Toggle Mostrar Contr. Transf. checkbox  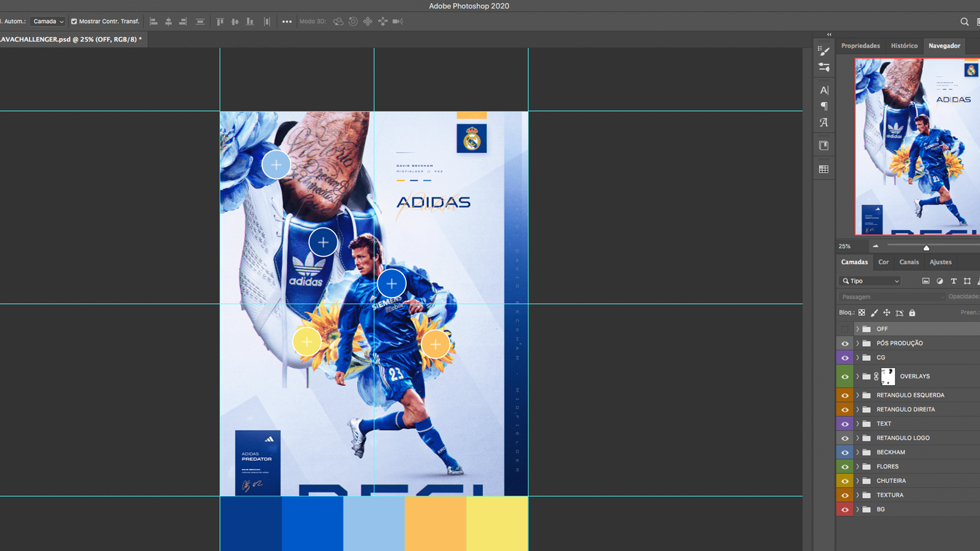pyautogui.click(x=74, y=21)
